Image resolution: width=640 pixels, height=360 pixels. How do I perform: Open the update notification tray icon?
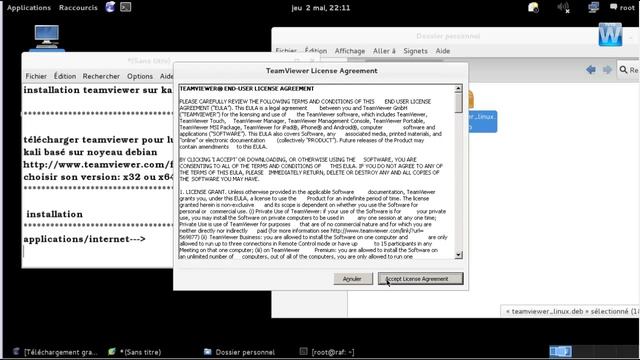(533, 7)
